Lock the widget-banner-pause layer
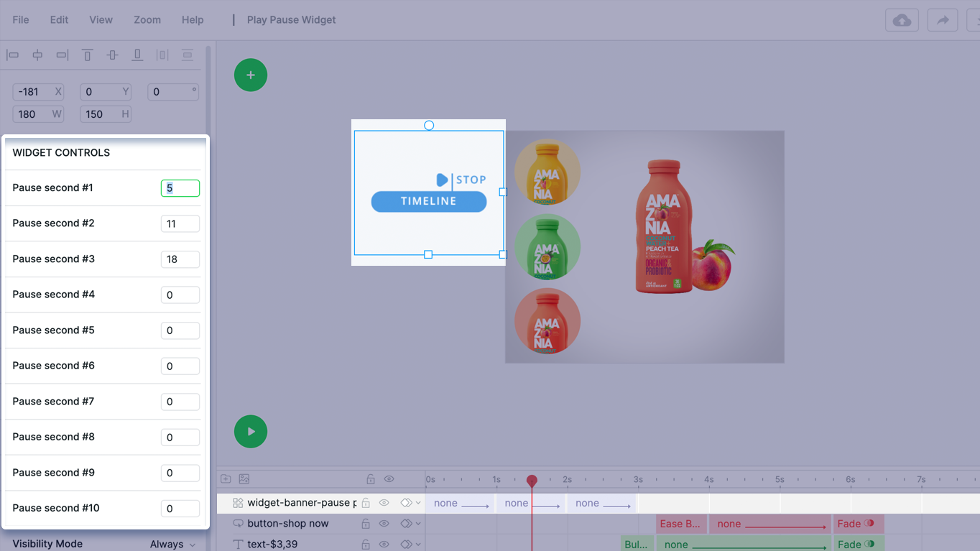The height and width of the screenshot is (551, 980). click(366, 503)
